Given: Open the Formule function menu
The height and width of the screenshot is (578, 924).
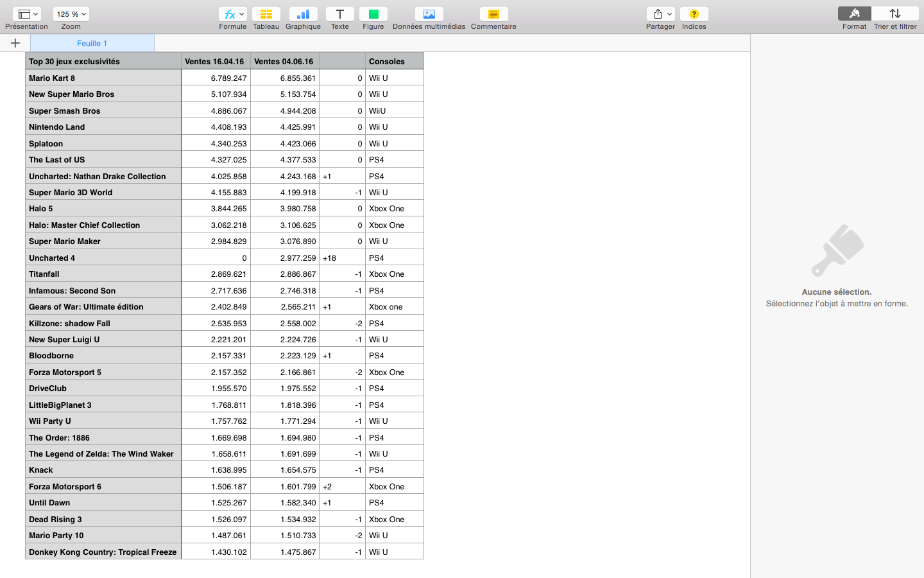Looking at the screenshot, I should click(232, 14).
